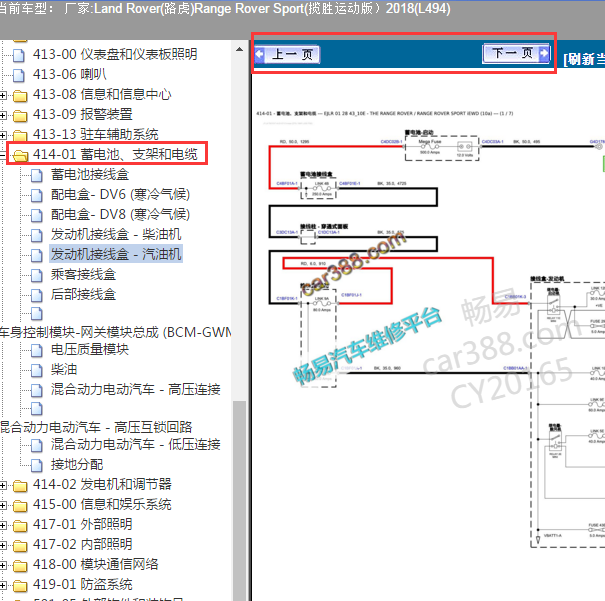Expand the 413-09 报警装置 folder

[x=3, y=115]
